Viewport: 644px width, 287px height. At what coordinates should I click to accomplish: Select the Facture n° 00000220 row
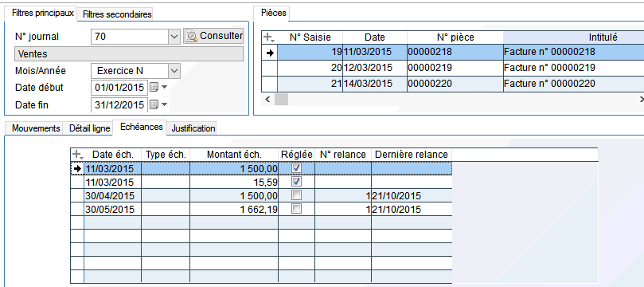pyautogui.click(x=453, y=84)
